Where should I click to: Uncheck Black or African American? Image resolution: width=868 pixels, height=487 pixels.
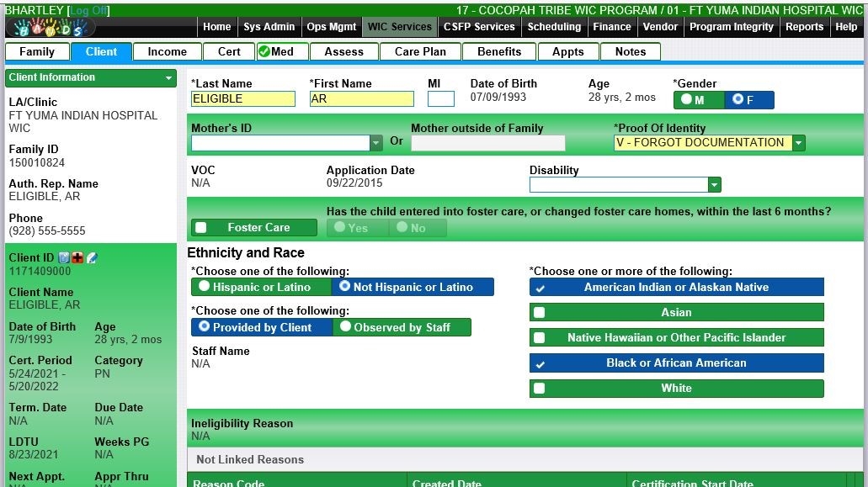pos(540,363)
